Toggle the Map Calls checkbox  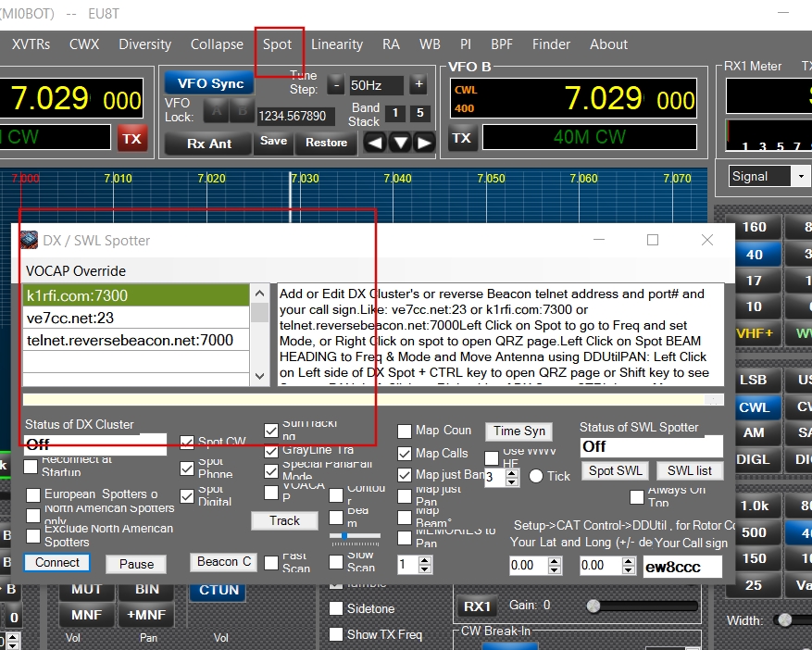405,454
